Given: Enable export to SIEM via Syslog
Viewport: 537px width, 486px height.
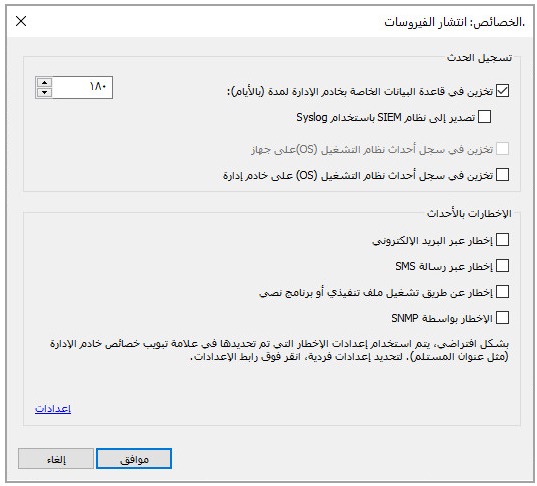Looking at the screenshot, I should [x=484, y=116].
